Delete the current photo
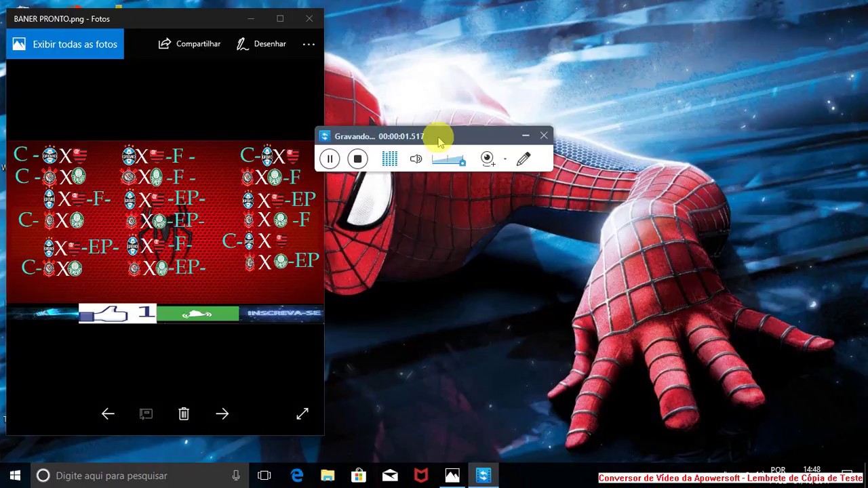This screenshot has width=868, height=488. coord(184,414)
